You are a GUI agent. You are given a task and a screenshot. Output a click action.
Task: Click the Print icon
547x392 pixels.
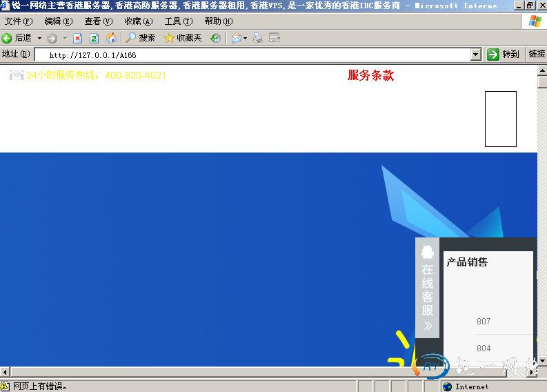pos(258,38)
